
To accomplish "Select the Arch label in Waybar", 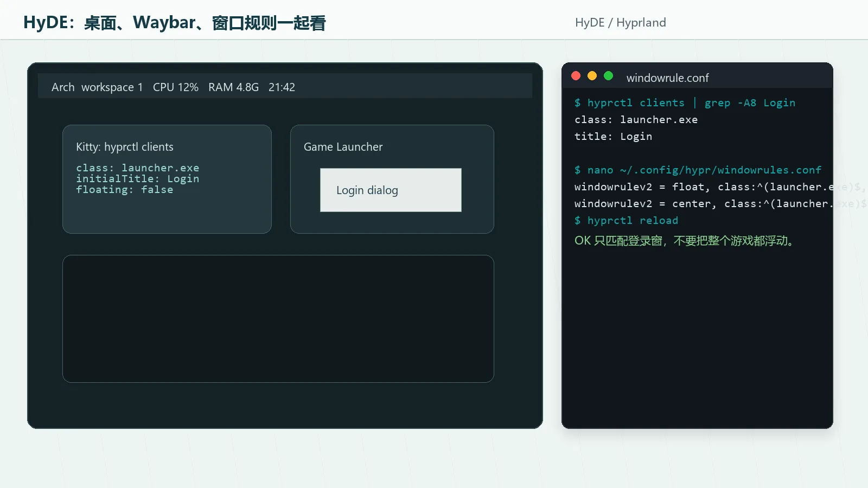I will (x=63, y=87).
